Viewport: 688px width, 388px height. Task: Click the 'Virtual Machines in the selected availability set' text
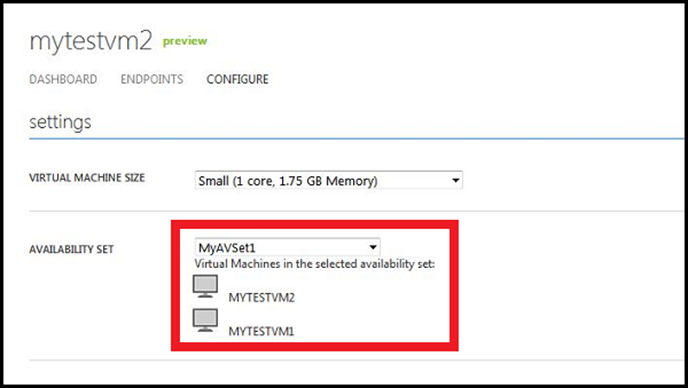[x=315, y=264]
